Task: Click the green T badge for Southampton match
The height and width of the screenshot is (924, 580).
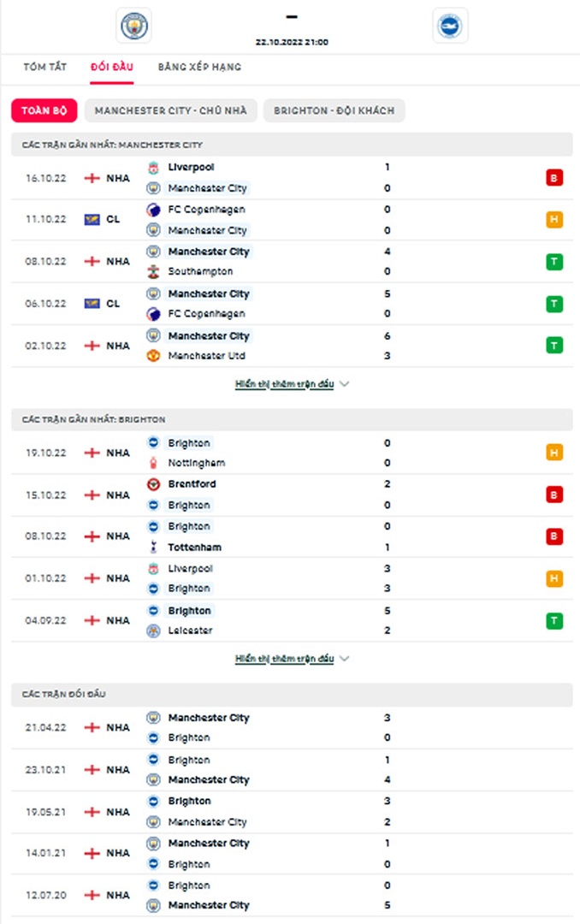Action: point(554,262)
